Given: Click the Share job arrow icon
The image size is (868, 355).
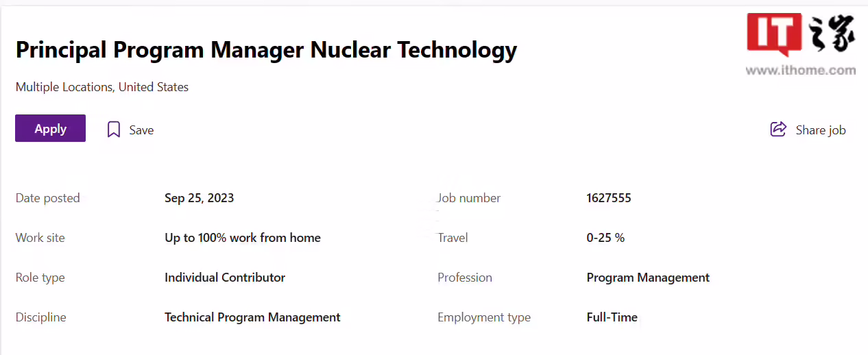Looking at the screenshot, I should tap(778, 129).
